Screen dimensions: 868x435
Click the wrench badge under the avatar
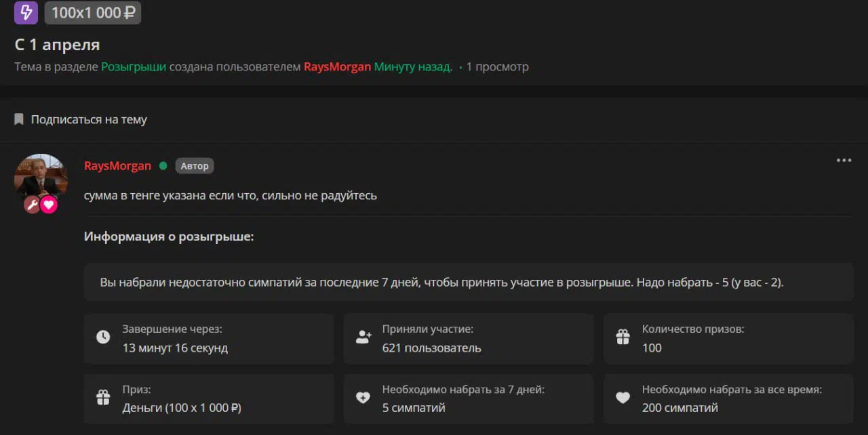point(32,205)
